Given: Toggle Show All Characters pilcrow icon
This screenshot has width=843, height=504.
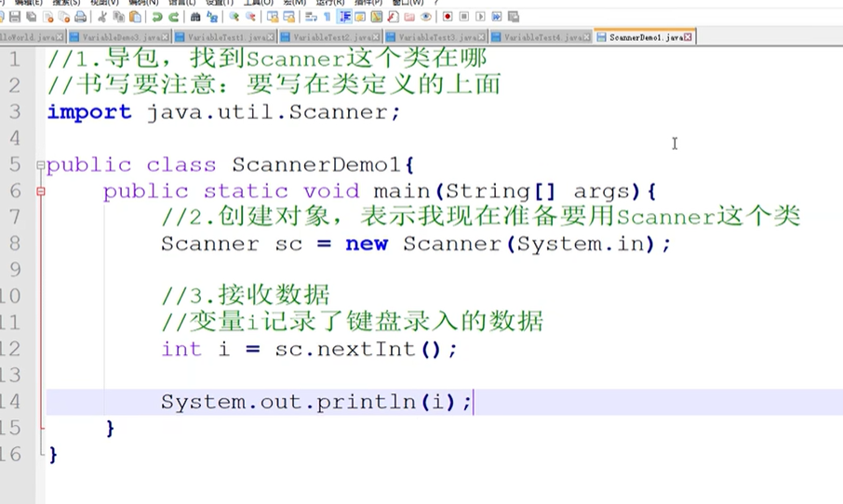Looking at the screenshot, I should pos(327,17).
